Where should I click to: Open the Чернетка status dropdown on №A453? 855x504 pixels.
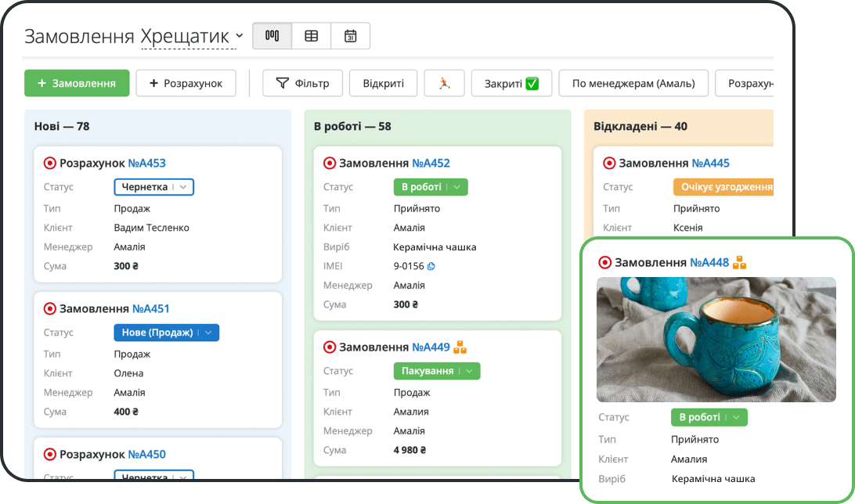(153, 187)
